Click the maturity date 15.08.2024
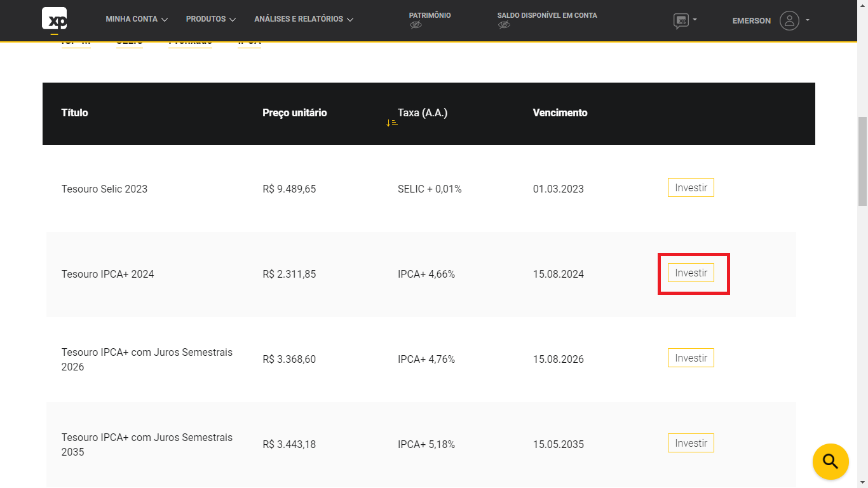Image resolution: width=868 pixels, height=488 pixels. pos(558,274)
